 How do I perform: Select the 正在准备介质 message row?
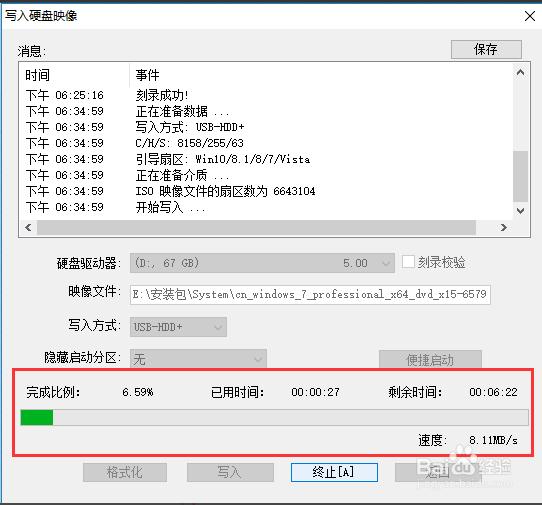[x=266, y=175]
